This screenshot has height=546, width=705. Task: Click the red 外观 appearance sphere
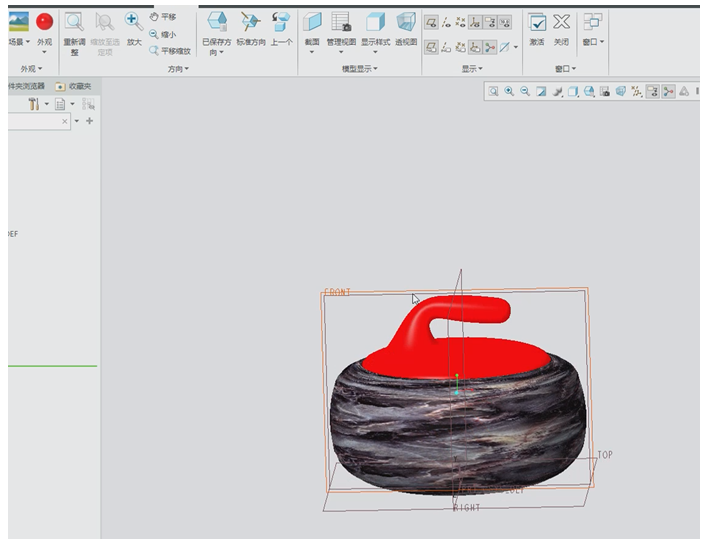pos(45,22)
